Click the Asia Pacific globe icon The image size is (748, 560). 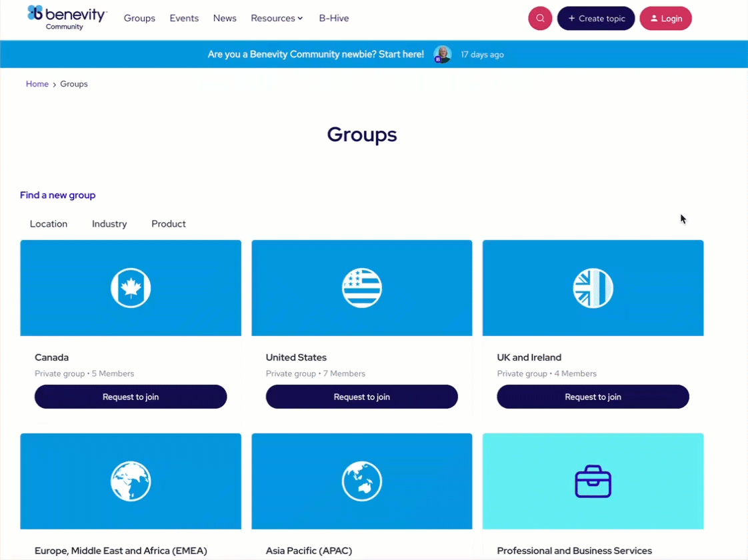pyautogui.click(x=361, y=481)
